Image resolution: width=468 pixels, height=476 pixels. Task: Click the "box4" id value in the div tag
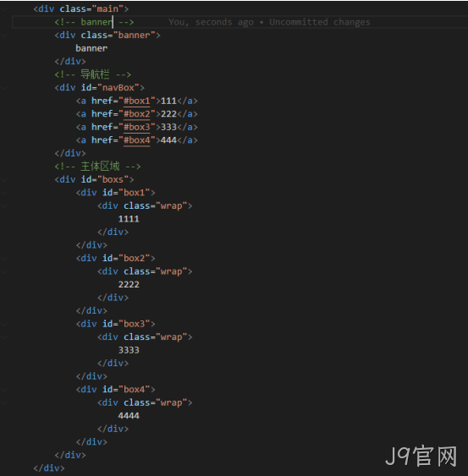click(x=134, y=390)
